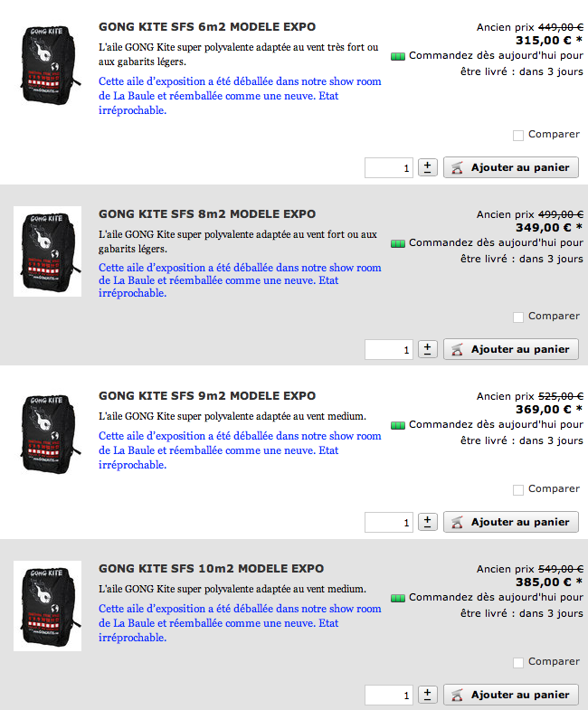588x710 pixels.
Task: Click the 6m2 kite backpack product image
Action: 48,64
